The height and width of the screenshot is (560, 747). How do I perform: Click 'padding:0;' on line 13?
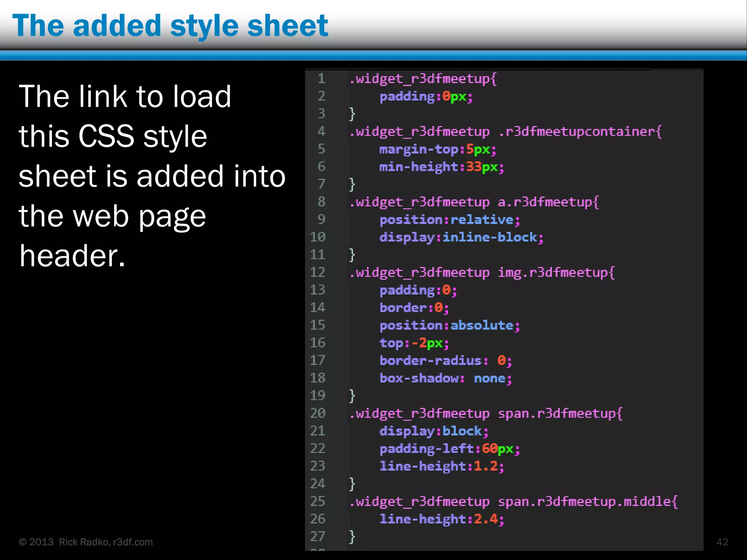(x=418, y=290)
